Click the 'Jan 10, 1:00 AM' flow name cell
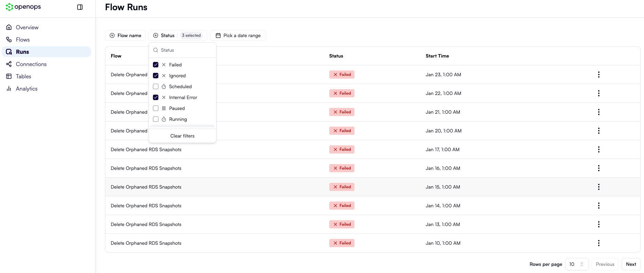644x273 pixels. (146, 243)
